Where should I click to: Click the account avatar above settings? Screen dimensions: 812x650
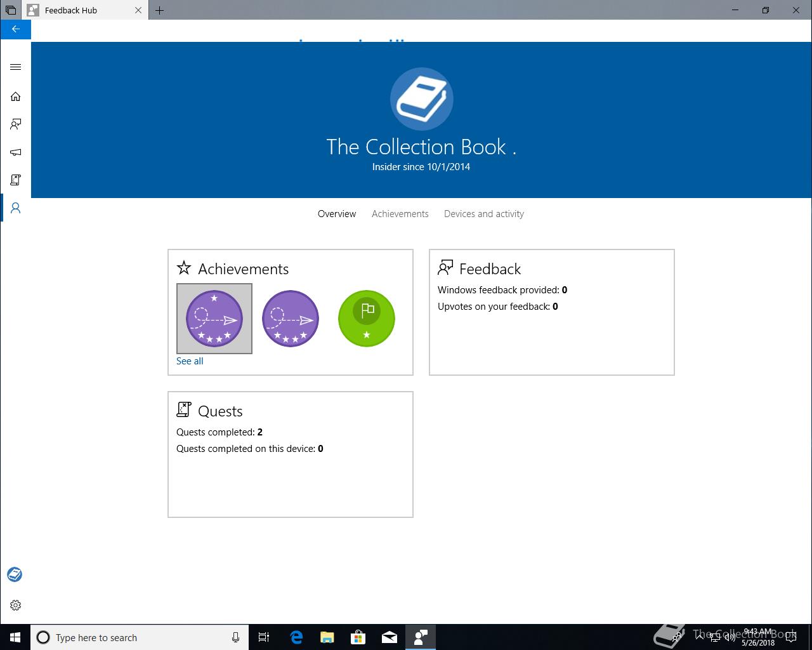[15, 574]
